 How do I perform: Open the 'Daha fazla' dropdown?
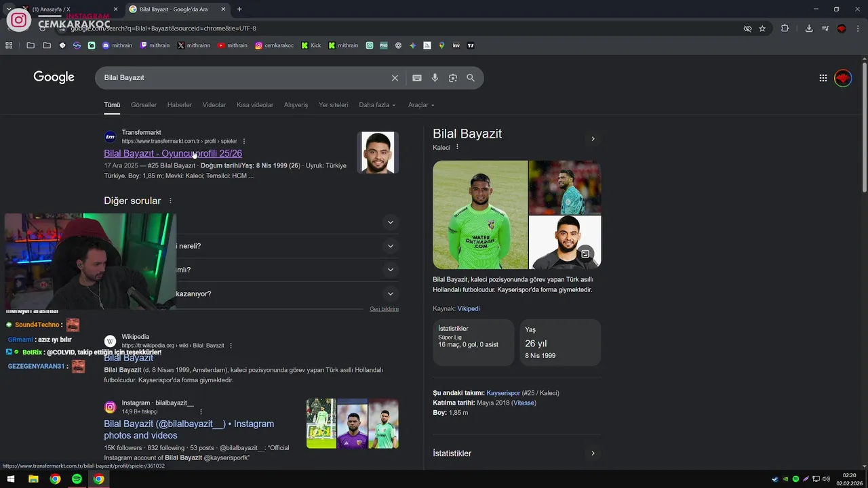[377, 105]
